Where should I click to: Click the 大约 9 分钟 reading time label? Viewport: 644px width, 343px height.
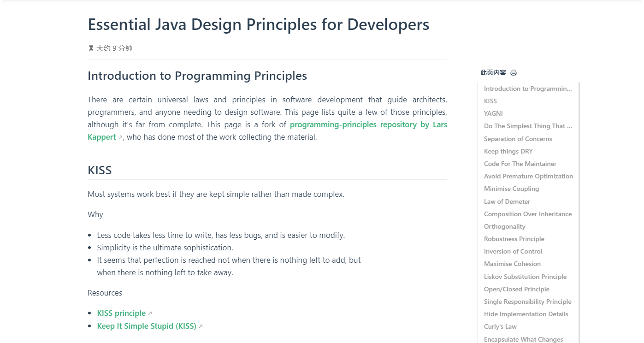(114, 48)
